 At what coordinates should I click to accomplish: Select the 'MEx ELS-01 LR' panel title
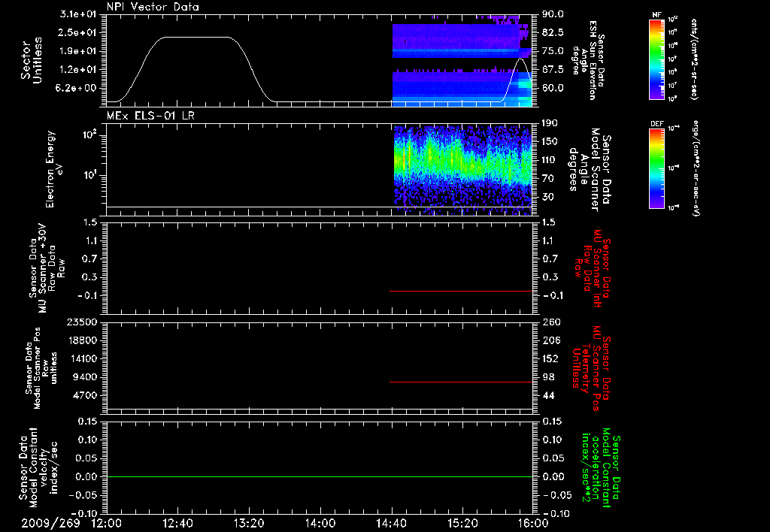coord(150,115)
